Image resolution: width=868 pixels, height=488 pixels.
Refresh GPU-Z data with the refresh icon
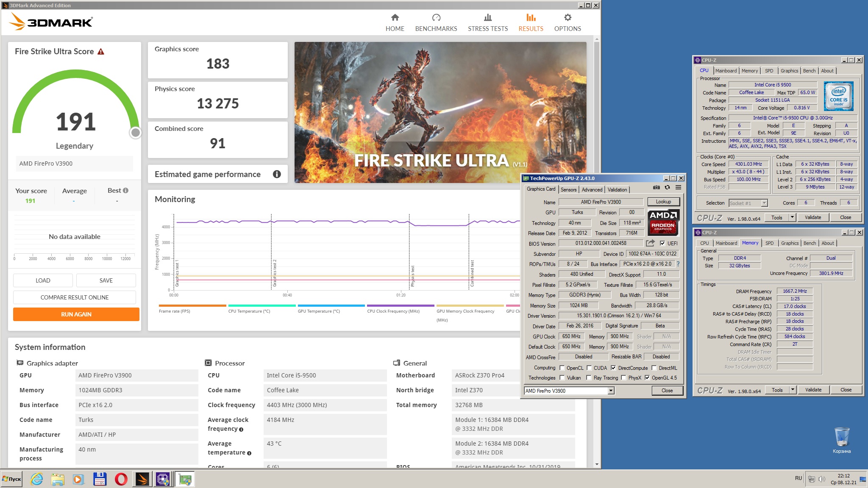667,187
